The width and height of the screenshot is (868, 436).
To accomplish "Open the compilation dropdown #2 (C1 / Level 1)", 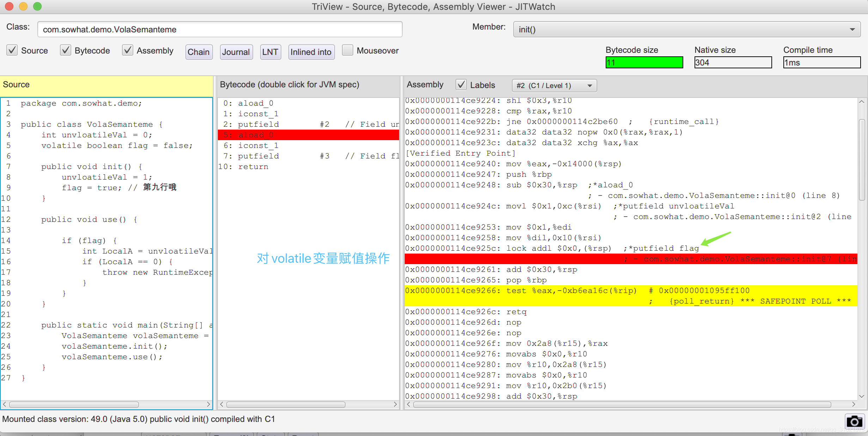I will point(554,86).
